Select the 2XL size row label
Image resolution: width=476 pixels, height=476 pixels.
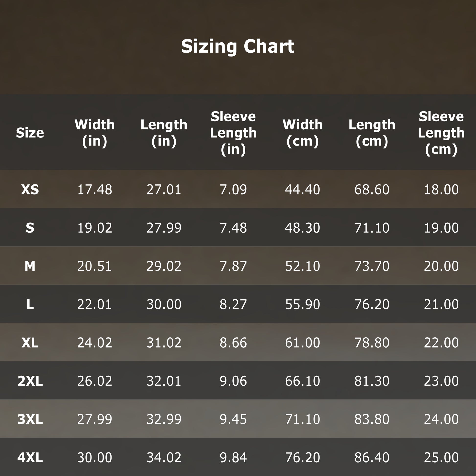click(x=30, y=381)
